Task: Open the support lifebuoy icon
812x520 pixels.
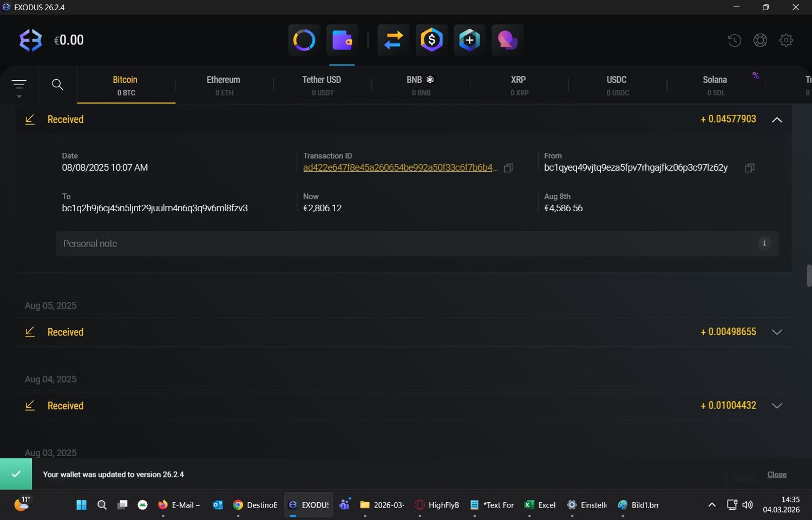Action: point(760,40)
